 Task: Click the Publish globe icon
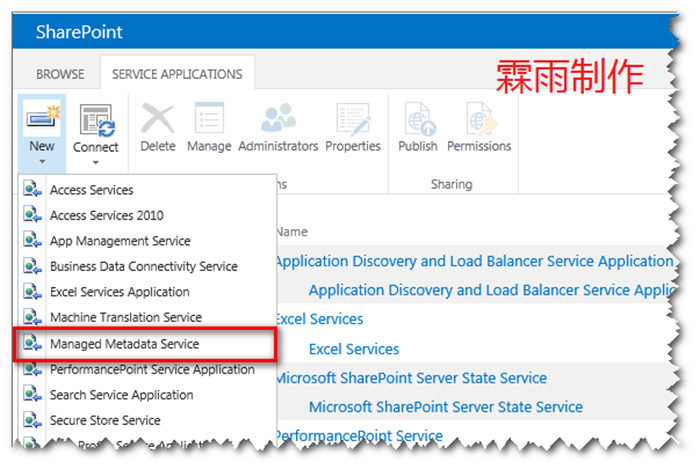(419, 119)
